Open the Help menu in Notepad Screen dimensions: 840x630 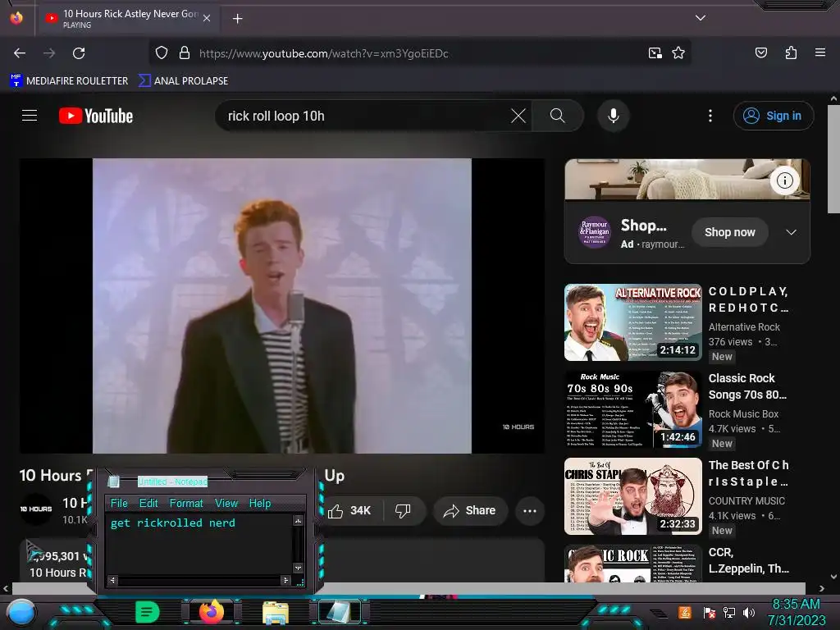coord(260,503)
